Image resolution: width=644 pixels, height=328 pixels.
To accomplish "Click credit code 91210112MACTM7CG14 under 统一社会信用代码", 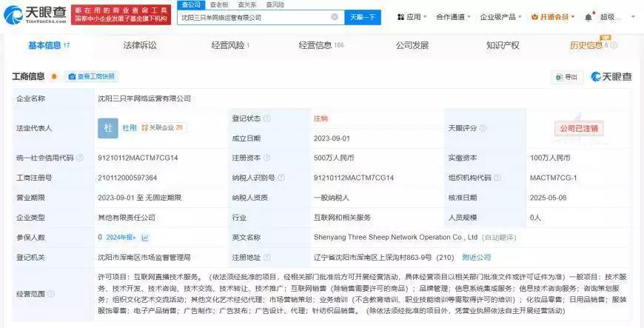I will (138, 158).
